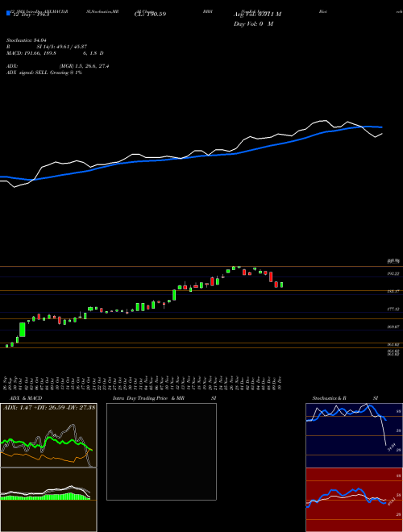Click the 177.12 price axis label
Screen dimensions: 403x532
point(394,309)
